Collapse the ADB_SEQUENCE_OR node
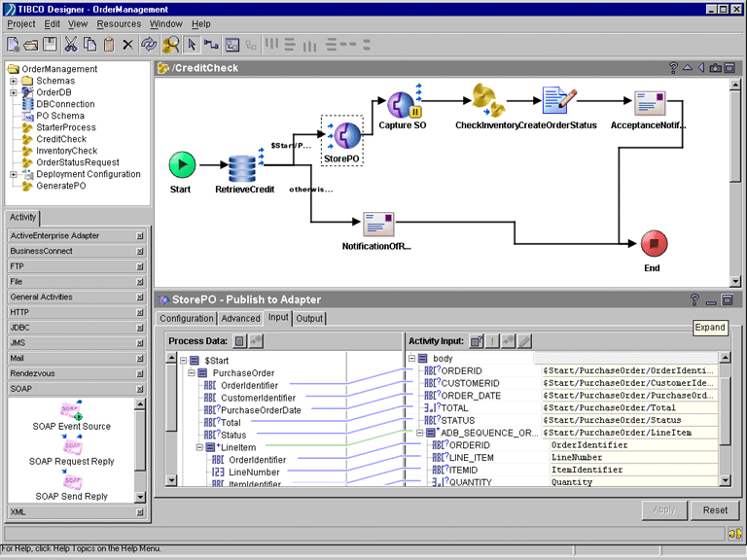This screenshot has width=747, height=560. point(420,433)
